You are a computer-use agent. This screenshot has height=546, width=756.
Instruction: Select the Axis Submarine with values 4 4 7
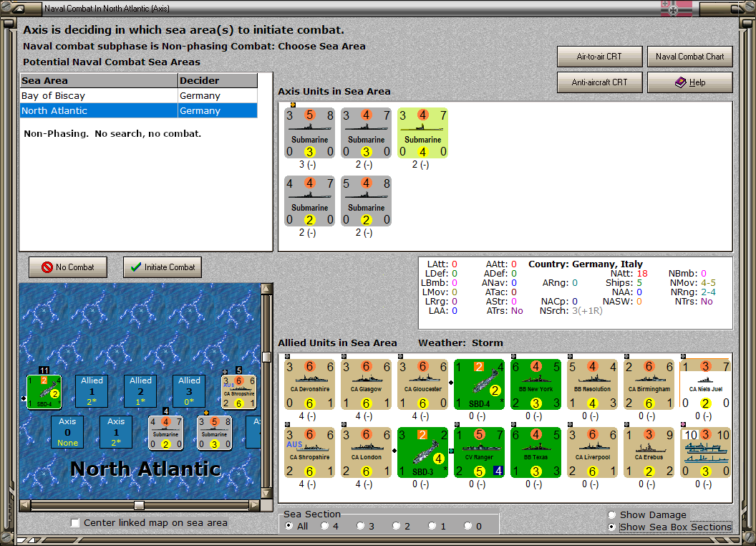[309, 201]
